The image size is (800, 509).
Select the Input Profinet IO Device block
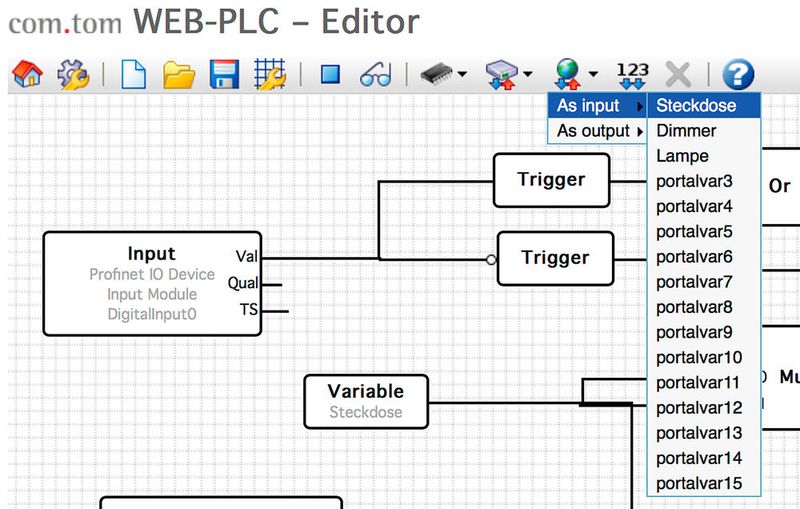click(152, 284)
